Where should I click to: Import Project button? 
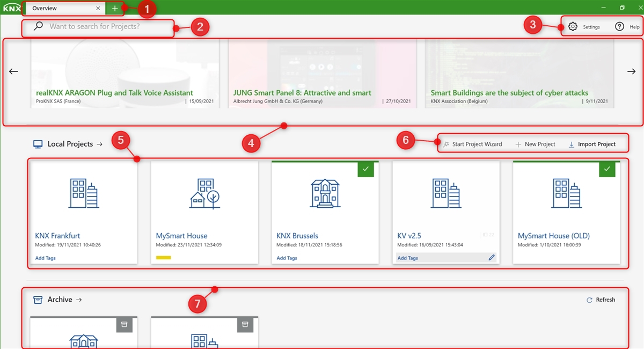coord(592,144)
